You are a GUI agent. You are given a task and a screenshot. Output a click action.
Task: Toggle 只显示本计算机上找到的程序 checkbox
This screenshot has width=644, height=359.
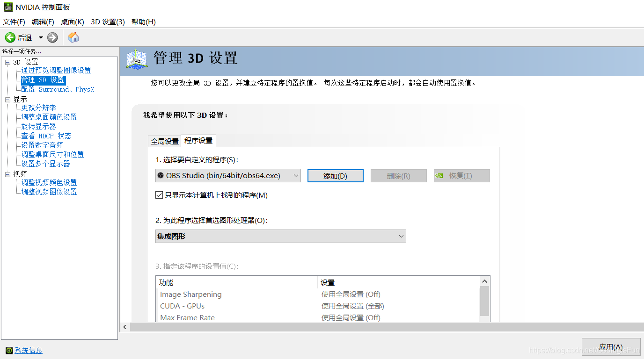(x=159, y=195)
